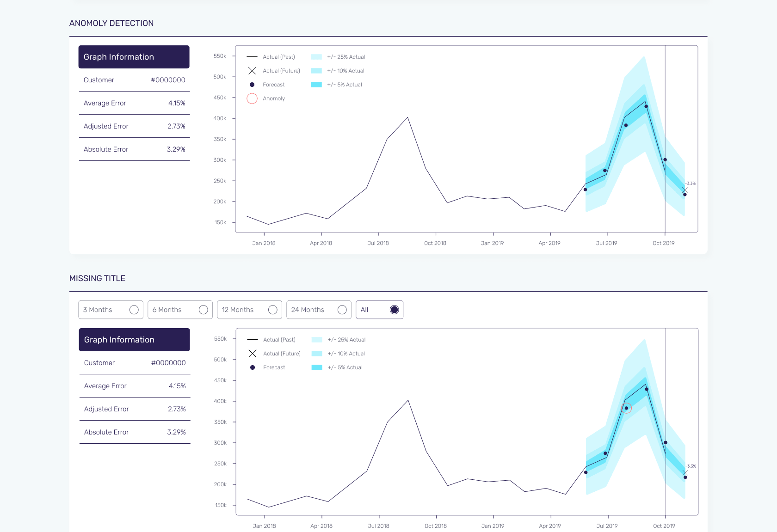
Task: Click the +/- 10% Actual swatch in top legend
Action: (x=316, y=71)
